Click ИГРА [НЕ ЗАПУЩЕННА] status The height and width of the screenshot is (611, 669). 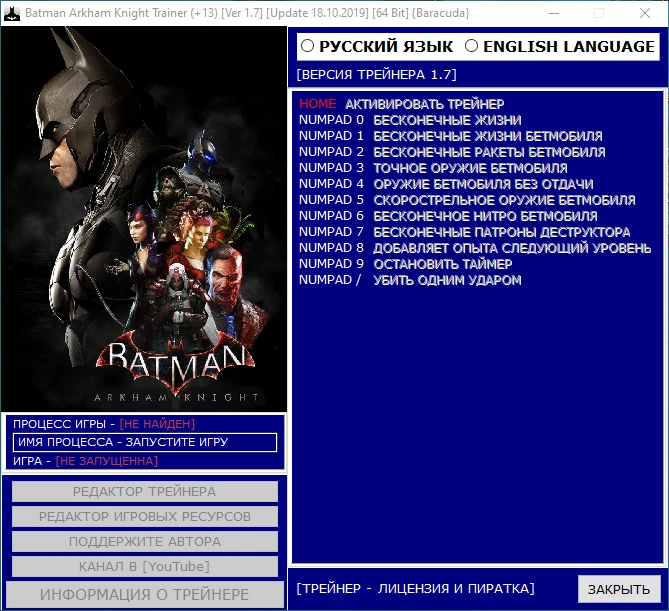(85, 461)
